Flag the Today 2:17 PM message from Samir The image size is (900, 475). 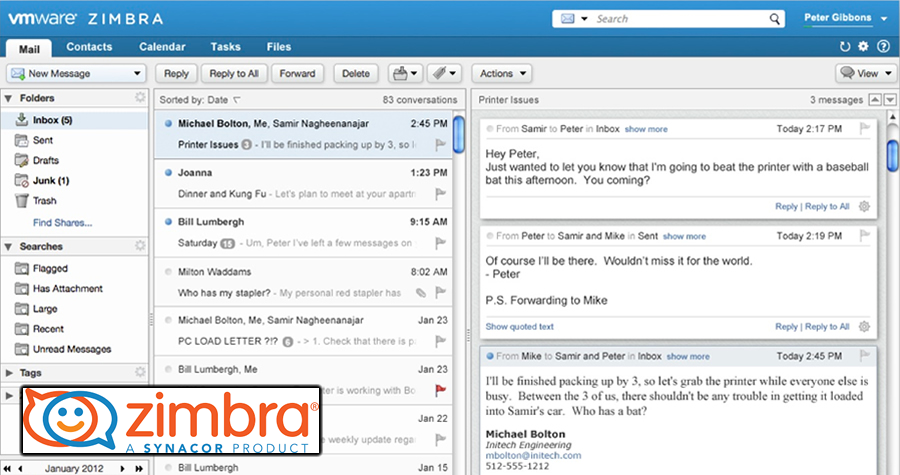click(x=864, y=129)
